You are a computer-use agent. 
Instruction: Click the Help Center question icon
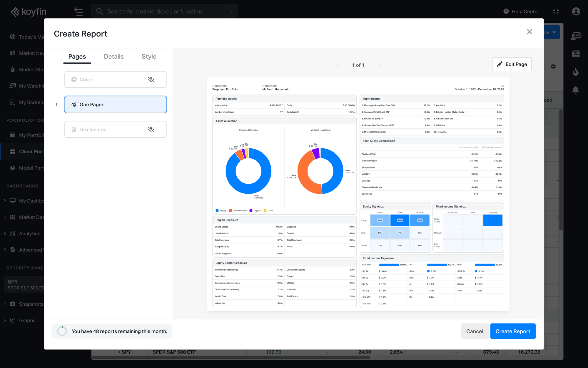pos(506,11)
